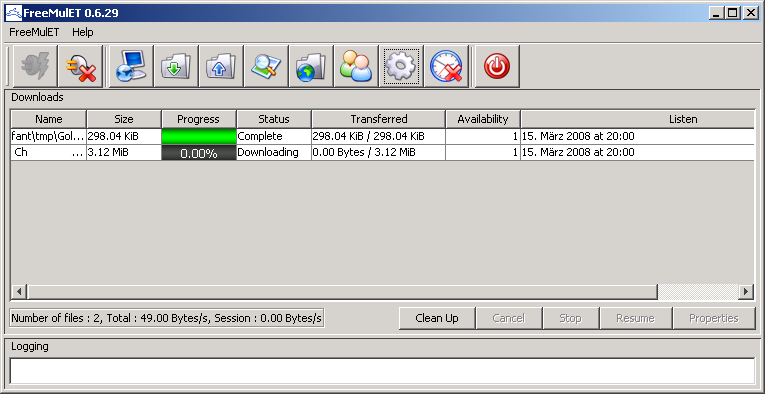The height and width of the screenshot is (394, 765).
Task: Click the disconnect server icon with red X
Action: [81, 66]
